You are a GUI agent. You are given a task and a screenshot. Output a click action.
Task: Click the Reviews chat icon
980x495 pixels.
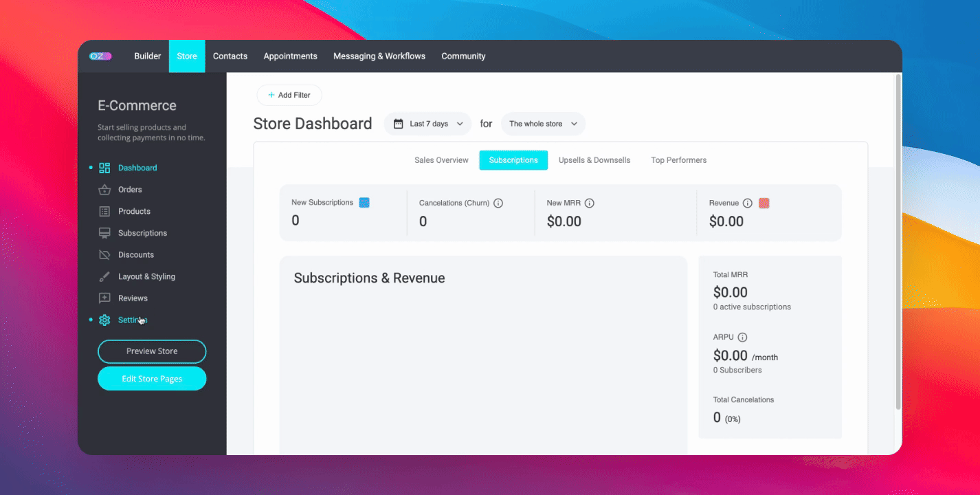(104, 298)
